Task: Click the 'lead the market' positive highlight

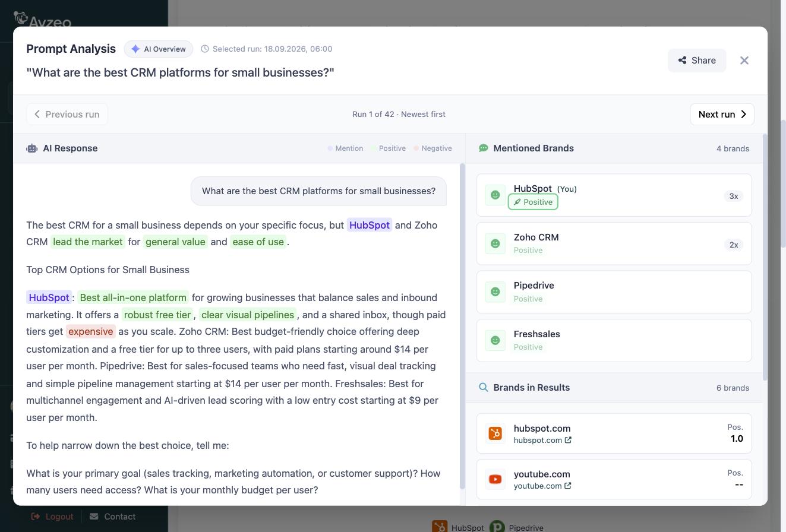Action: (x=87, y=242)
